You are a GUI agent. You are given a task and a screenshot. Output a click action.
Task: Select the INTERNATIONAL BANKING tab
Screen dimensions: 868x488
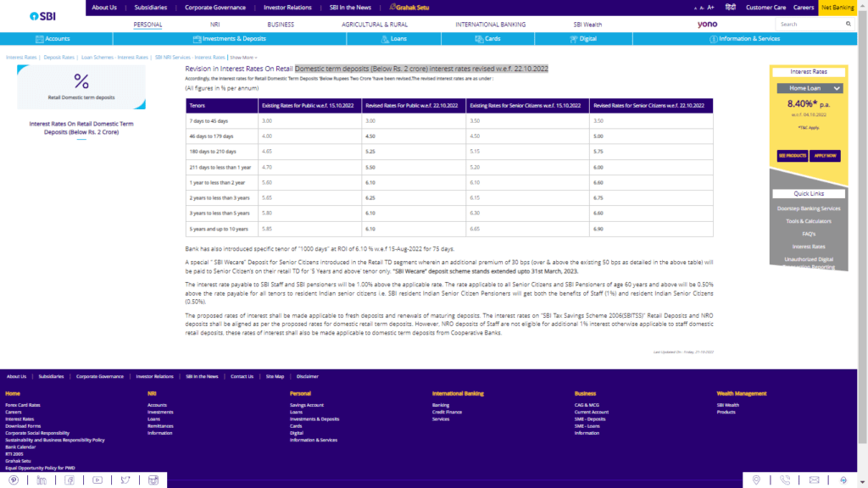pos(491,25)
